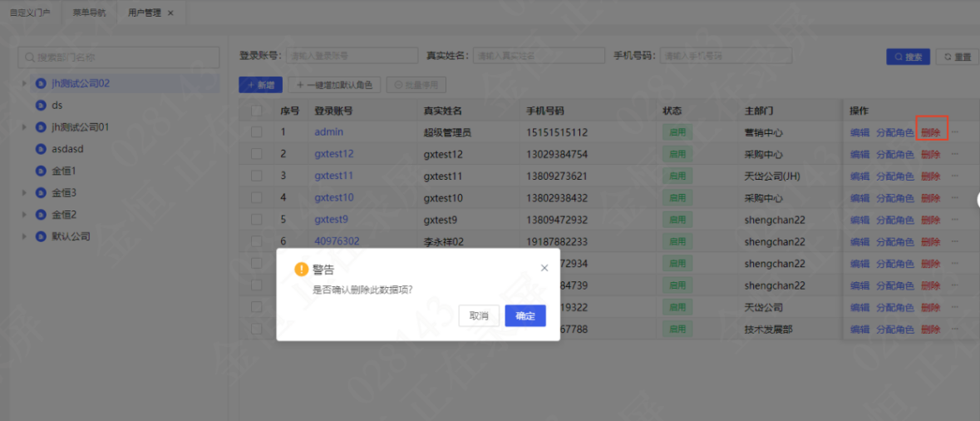Screen dimensions: 980x421
Task: Click 分配角色 in the gxtest11 row
Action: [895, 176]
